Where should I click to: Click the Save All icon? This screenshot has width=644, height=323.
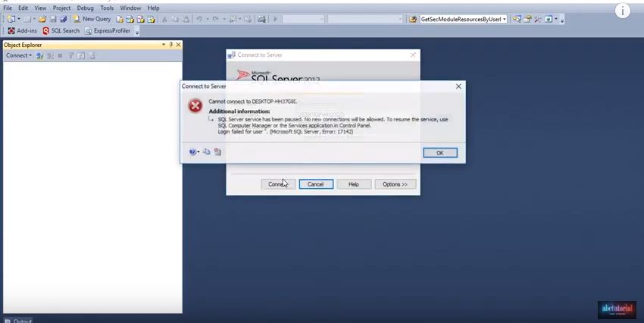pos(63,19)
